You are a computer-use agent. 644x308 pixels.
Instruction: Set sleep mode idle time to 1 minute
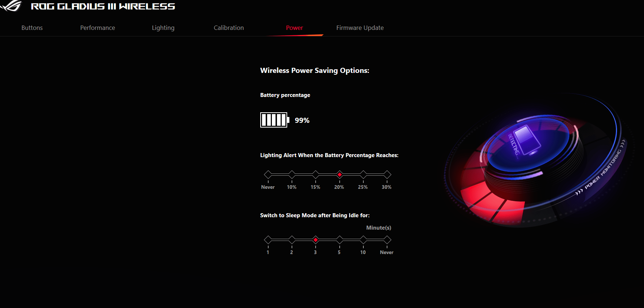point(268,240)
